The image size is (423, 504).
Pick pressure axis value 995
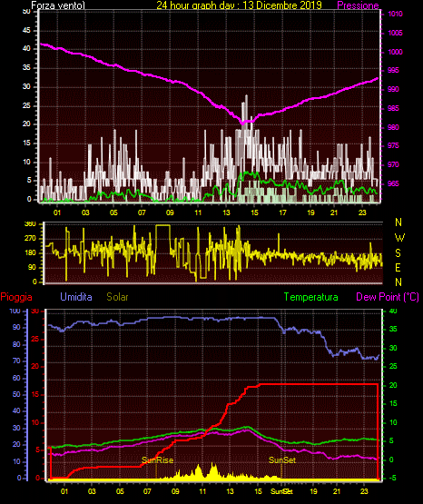click(393, 70)
